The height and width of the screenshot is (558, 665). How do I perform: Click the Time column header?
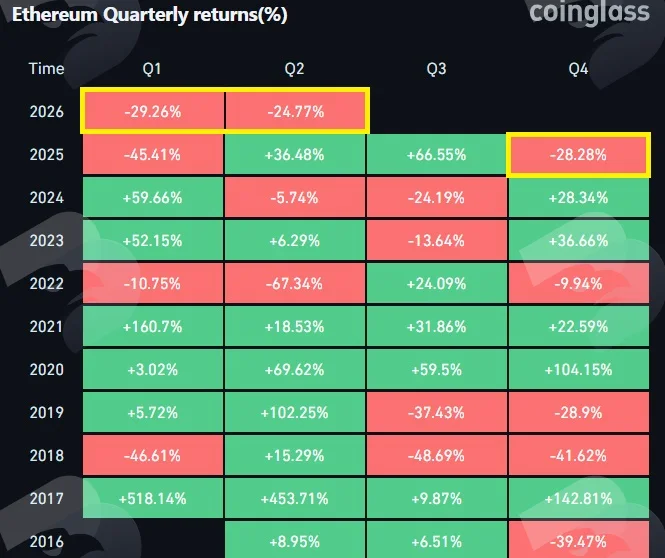tap(47, 69)
